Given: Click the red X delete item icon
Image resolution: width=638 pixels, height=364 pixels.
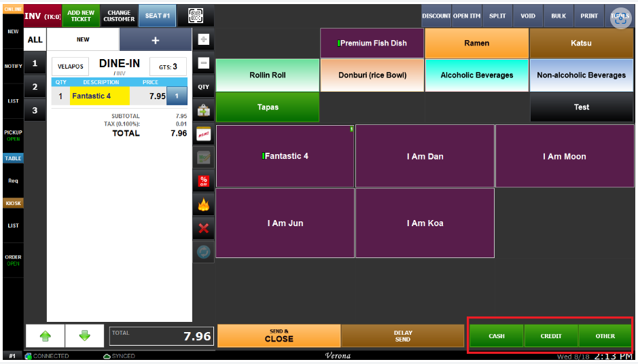Looking at the screenshot, I should point(203,228).
